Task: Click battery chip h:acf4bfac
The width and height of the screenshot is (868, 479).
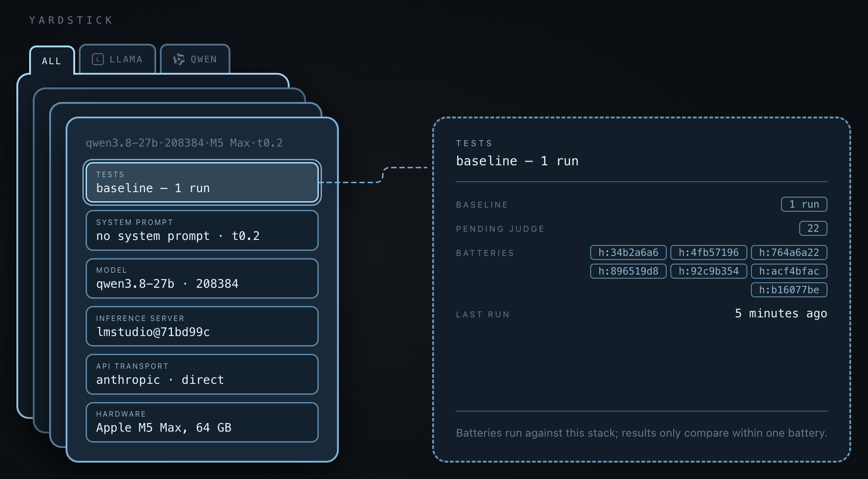Action: click(x=789, y=271)
